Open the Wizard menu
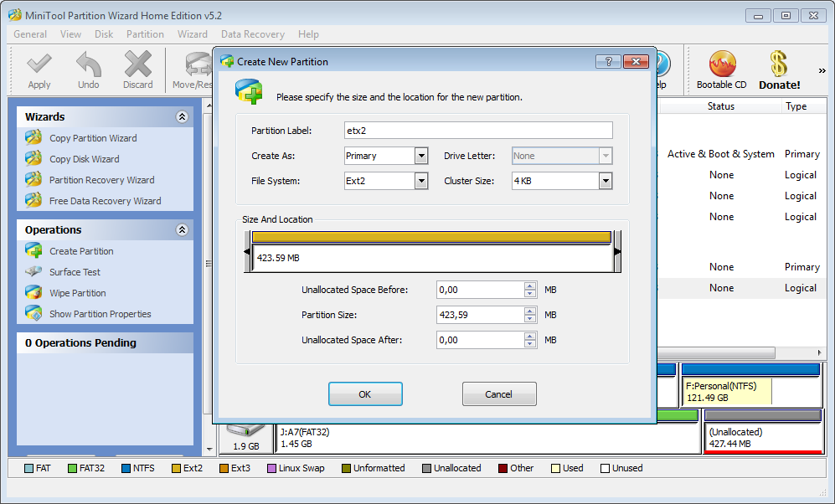 (193, 34)
